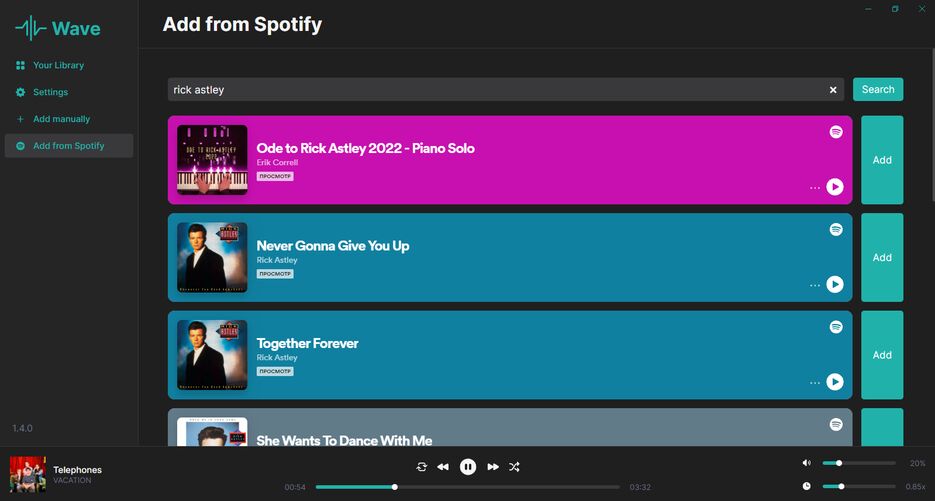
Task: Open Spotify logo on Together Forever card
Action: (x=836, y=327)
